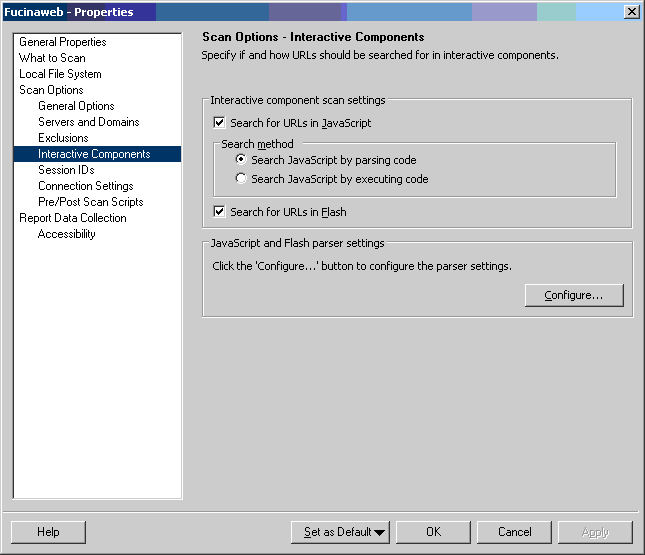Viewport: 645px width, 555px height.
Task: Toggle Search for URLs in JavaScript checkbox
Action: click(220, 123)
